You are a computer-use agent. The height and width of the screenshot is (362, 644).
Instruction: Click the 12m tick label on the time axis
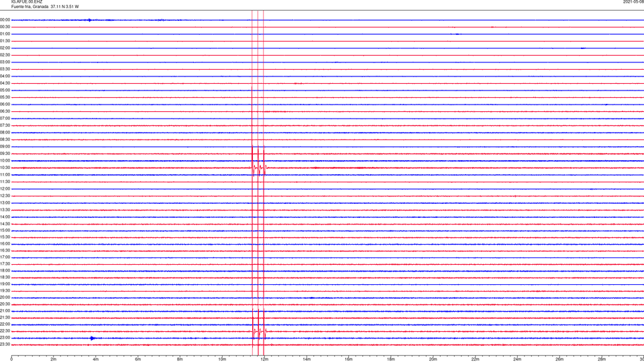point(264,359)
